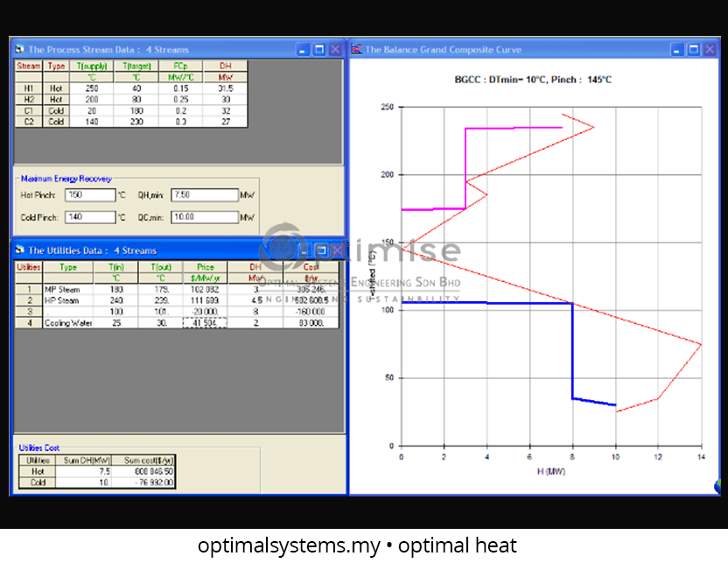Click the HP Steam type cell
Screen dimensions: 728x563
click(67, 300)
